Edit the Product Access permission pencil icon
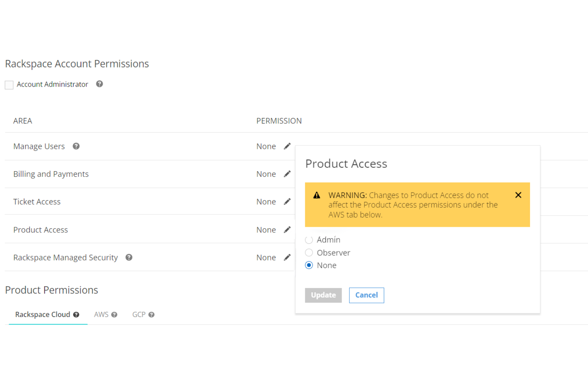This screenshot has width=588, height=392. click(287, 230)
